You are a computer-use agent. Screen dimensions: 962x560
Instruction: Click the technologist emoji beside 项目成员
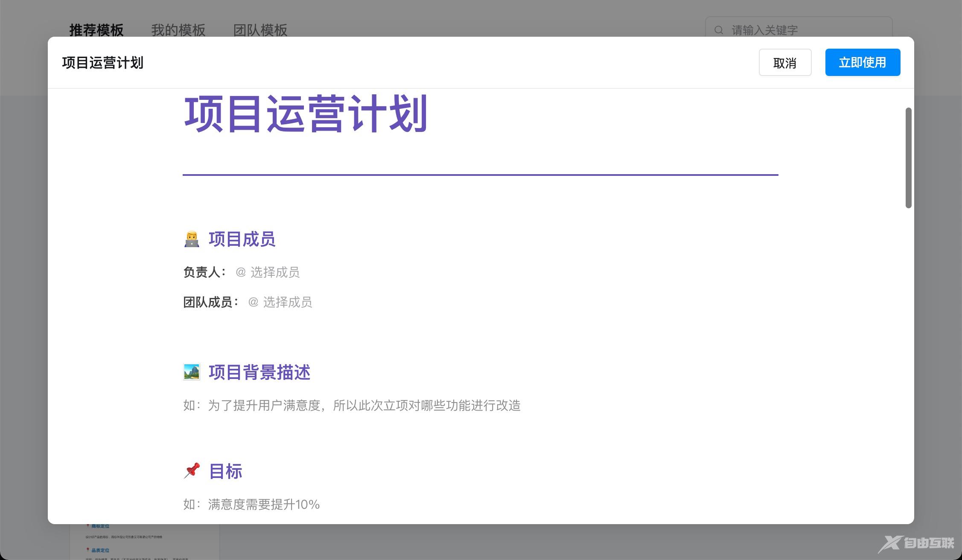click(192, 239)
